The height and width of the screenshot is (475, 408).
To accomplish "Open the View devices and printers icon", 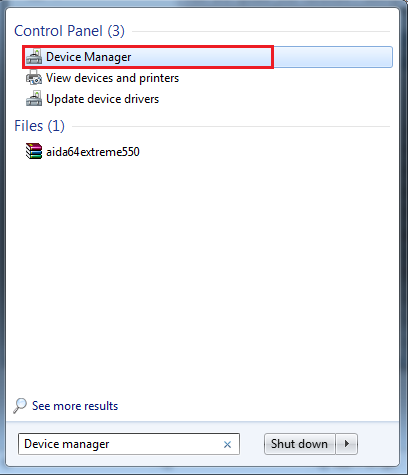I will (34, 77).
